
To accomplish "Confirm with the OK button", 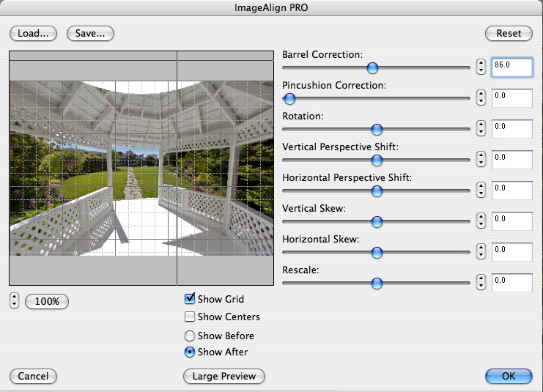I will (509, 377).
